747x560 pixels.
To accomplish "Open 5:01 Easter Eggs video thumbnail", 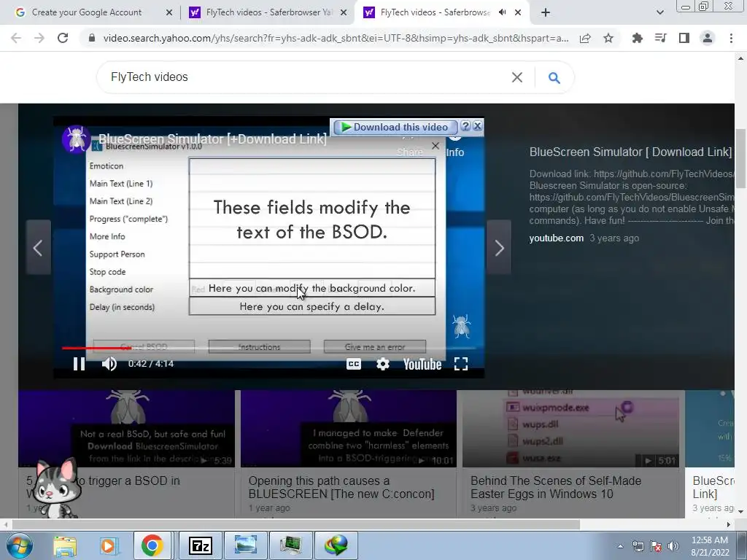I will tap(570, 429).
